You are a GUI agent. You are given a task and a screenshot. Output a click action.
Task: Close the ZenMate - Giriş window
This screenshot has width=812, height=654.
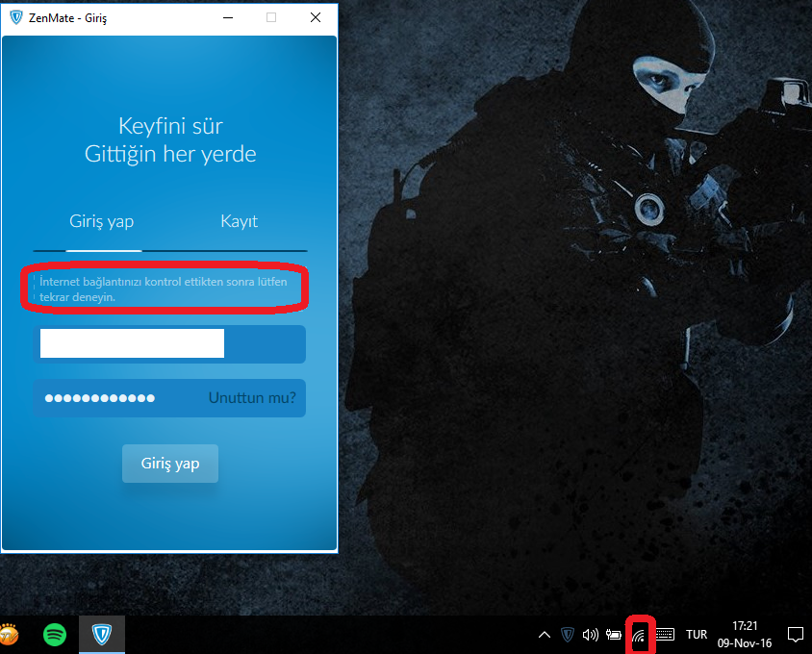click(x=316, y=17)
